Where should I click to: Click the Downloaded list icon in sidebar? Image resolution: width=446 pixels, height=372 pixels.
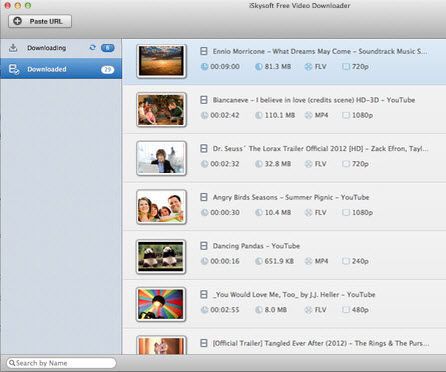[14, 69]
